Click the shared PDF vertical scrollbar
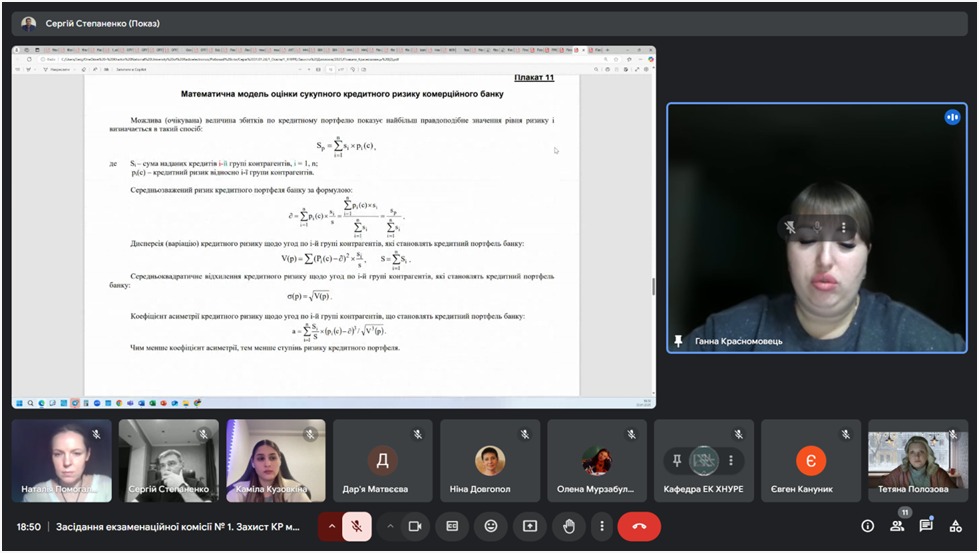This screenshot has width=979, height=553. 652,285
